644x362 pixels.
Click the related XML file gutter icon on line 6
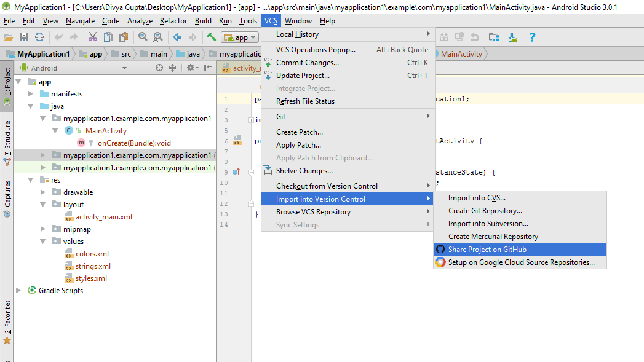[x=237, y=141]
